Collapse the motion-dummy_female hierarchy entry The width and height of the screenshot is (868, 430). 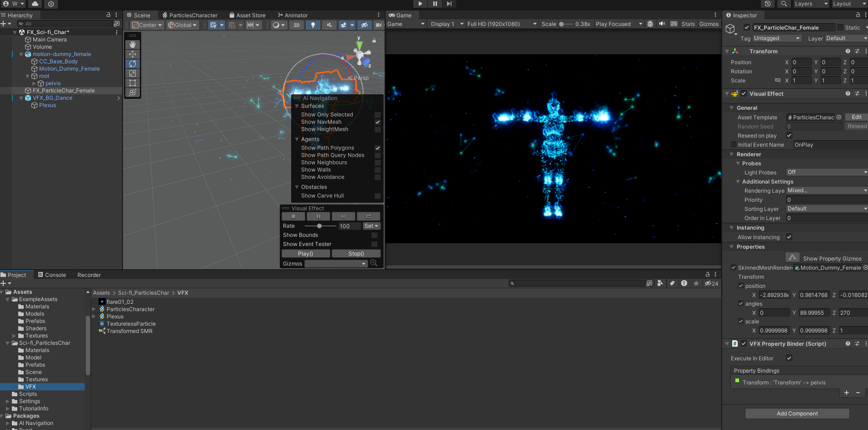click(21, 54)
